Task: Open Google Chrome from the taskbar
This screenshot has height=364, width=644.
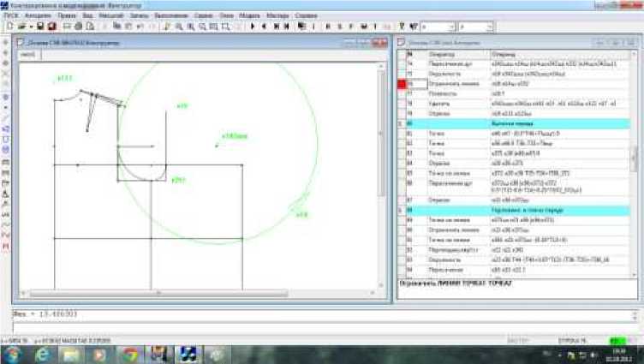Action: [x=129, y=355]
